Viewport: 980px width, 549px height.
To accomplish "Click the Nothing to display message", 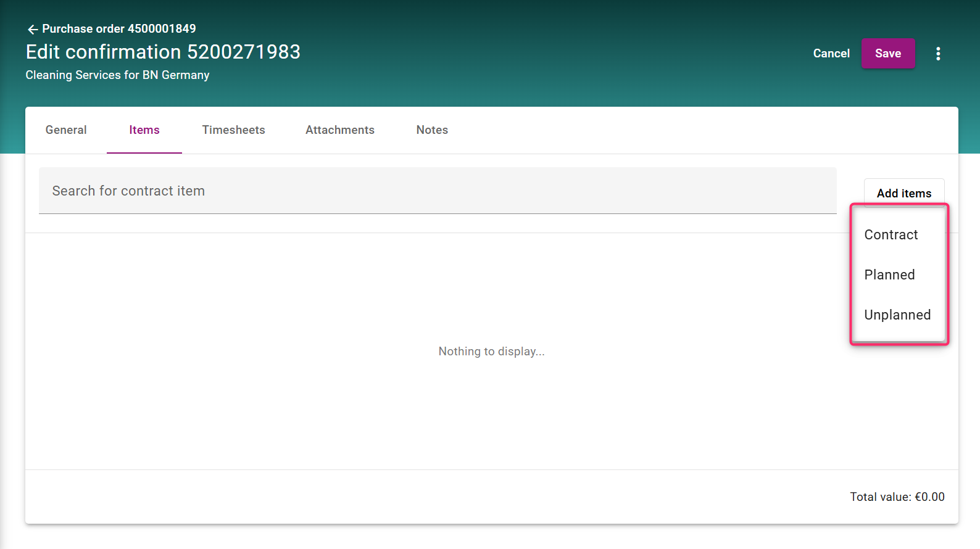I will click(491, 352).
